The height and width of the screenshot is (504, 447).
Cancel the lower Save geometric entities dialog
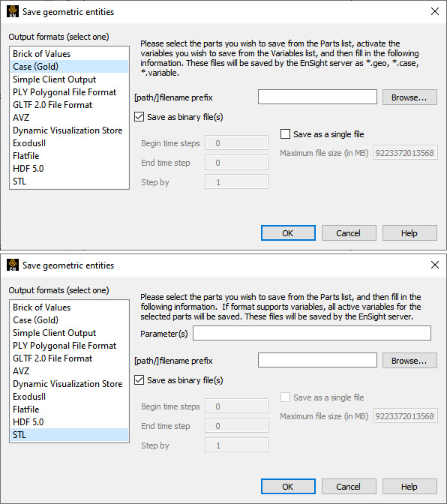[x=349, y=487]
